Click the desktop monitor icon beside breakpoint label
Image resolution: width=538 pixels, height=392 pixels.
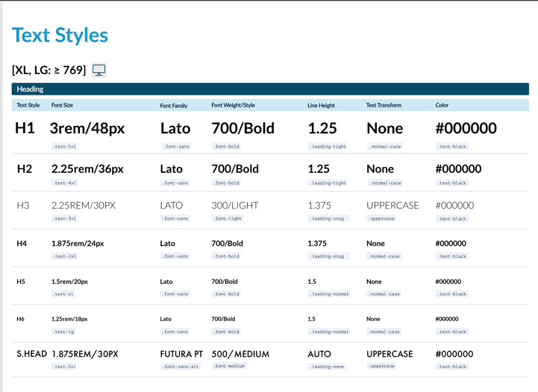98,70
